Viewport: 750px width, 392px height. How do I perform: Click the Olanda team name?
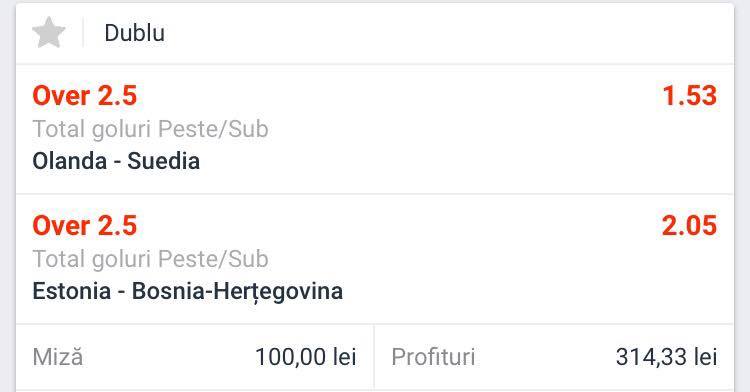coord(69,161)
